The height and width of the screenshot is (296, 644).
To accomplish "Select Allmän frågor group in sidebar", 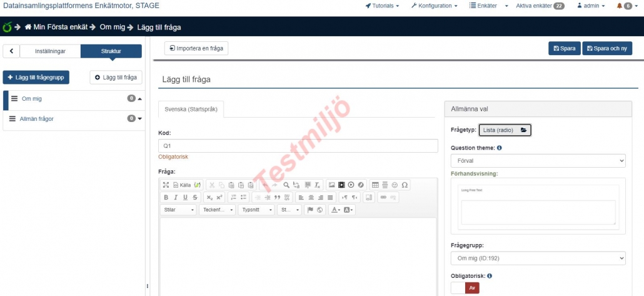I will [36, 118].
